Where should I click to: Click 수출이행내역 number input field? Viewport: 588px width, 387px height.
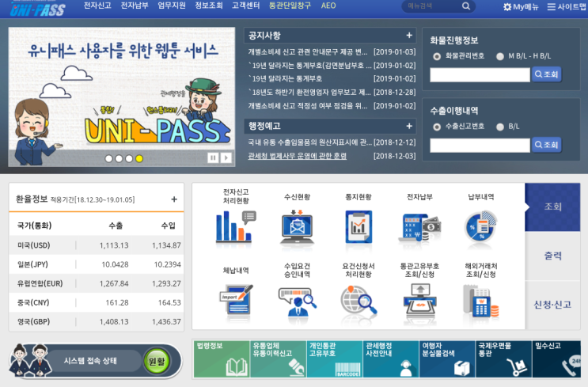pos(480,145)
